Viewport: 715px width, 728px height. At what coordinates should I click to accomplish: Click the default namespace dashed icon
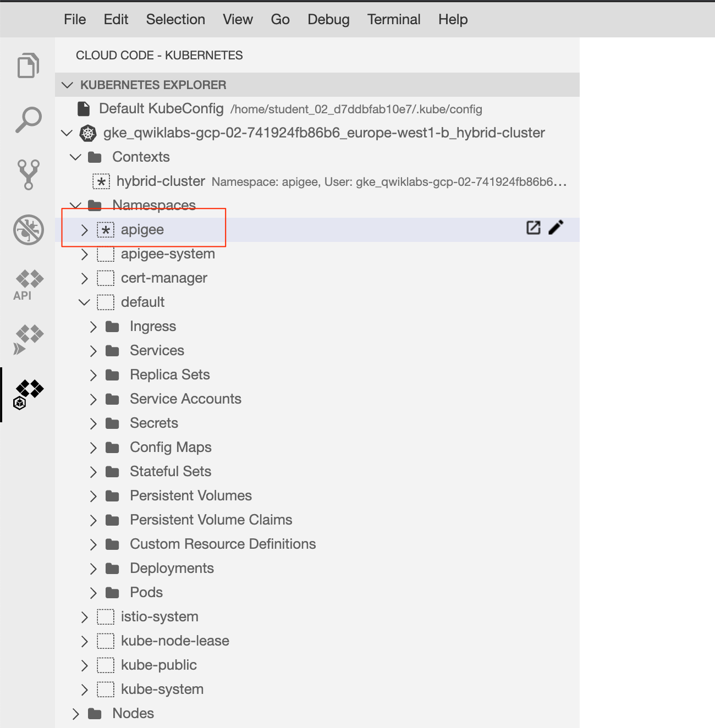click(106, 302)
